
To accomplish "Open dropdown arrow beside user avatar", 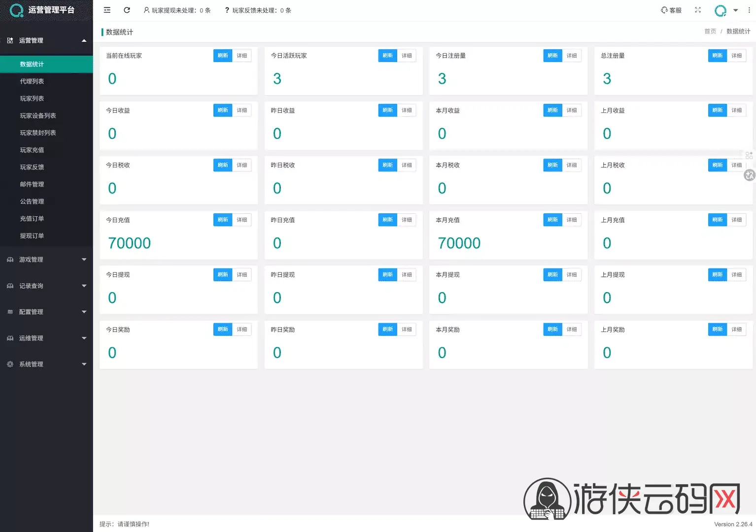I will (735, 10).
